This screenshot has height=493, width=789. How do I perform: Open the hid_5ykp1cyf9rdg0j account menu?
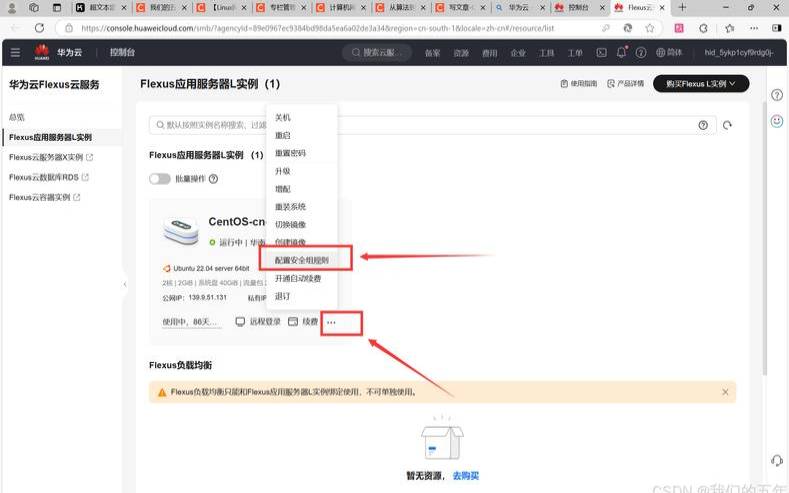coord(739,52)
